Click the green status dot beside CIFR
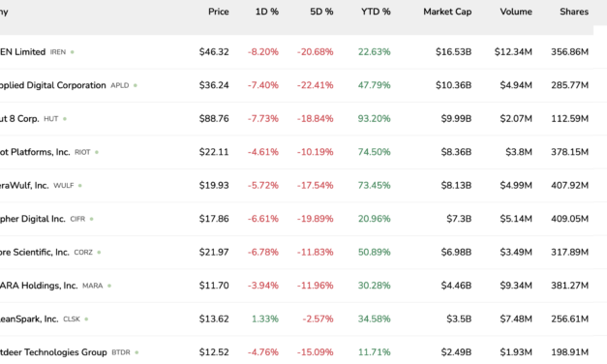Image resolution: width=607 pixels, height=364 pixels. (91, 219)
